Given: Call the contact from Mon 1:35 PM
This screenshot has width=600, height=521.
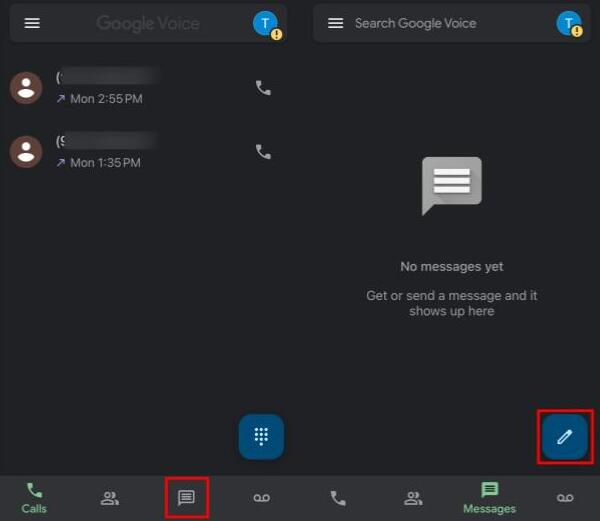Looking at the screenshot, I should point(263,152).
